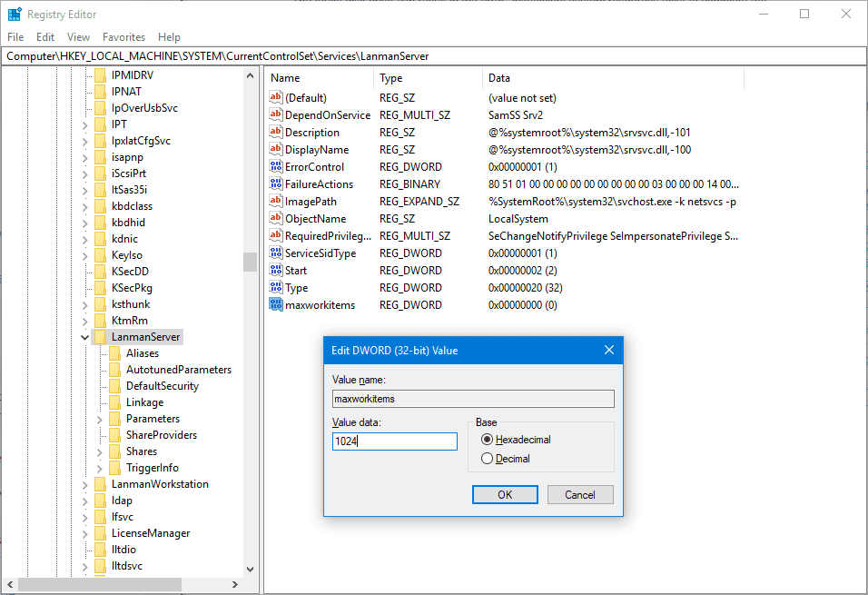868x595 pixels.
Task: Click the Shares subkey folder icon
Action: pos(114,451)
